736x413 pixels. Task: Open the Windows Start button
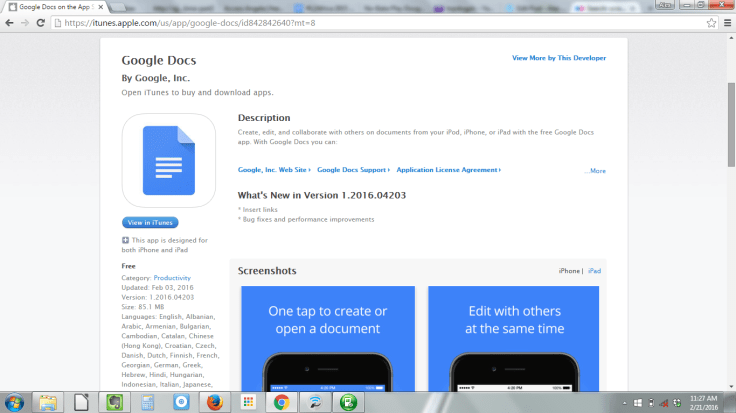tap(14, 403)
